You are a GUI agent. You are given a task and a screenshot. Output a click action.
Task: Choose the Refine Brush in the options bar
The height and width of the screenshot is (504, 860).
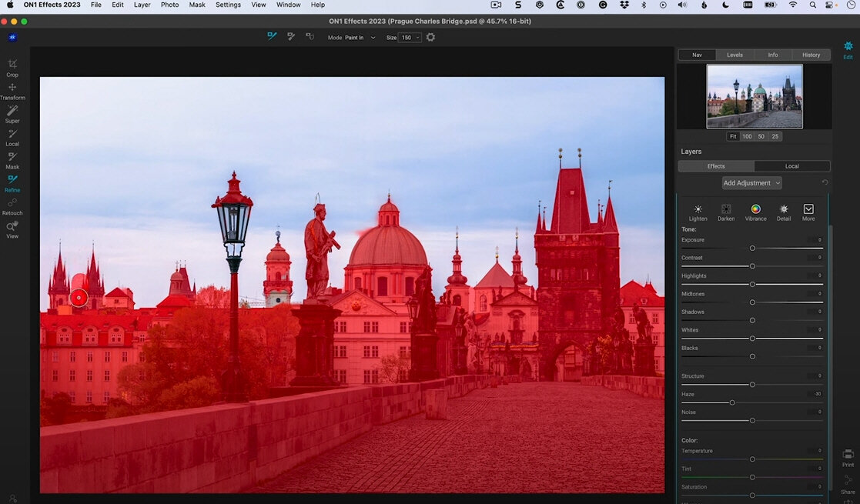[272, 37]
